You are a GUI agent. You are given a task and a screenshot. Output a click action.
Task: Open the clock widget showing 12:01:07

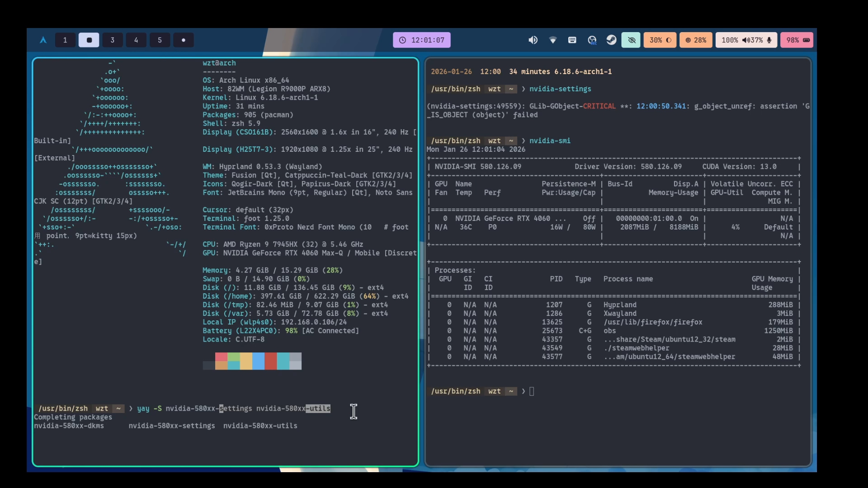422,40
